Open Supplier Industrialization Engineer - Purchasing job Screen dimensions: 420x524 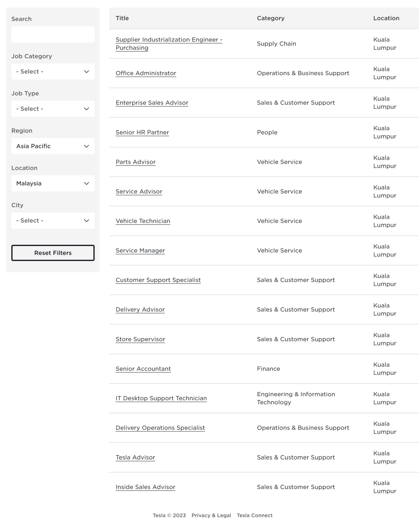pyautogui.click(x=169, y=40)
